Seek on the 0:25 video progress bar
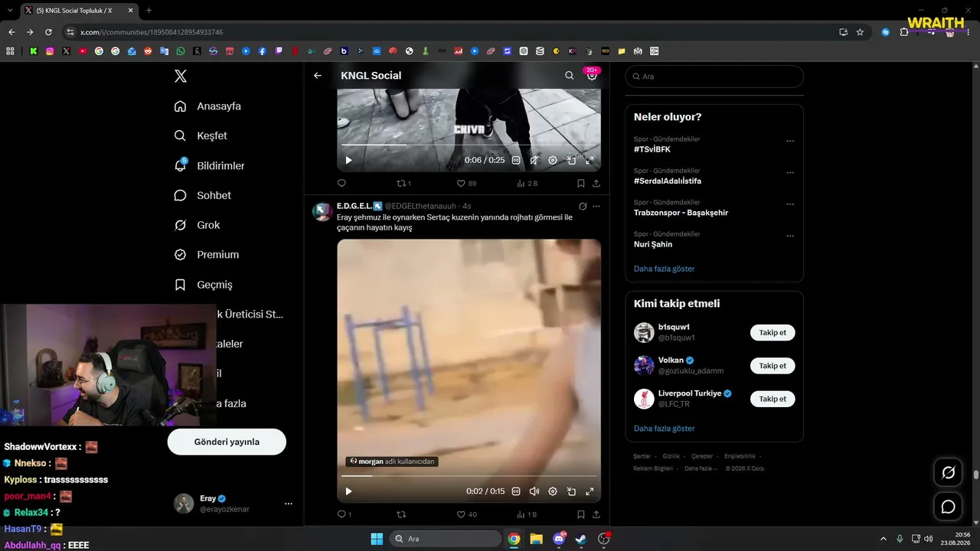Image resolution: width=980 pixels, height=551 pixels. (x=469, y=145)
